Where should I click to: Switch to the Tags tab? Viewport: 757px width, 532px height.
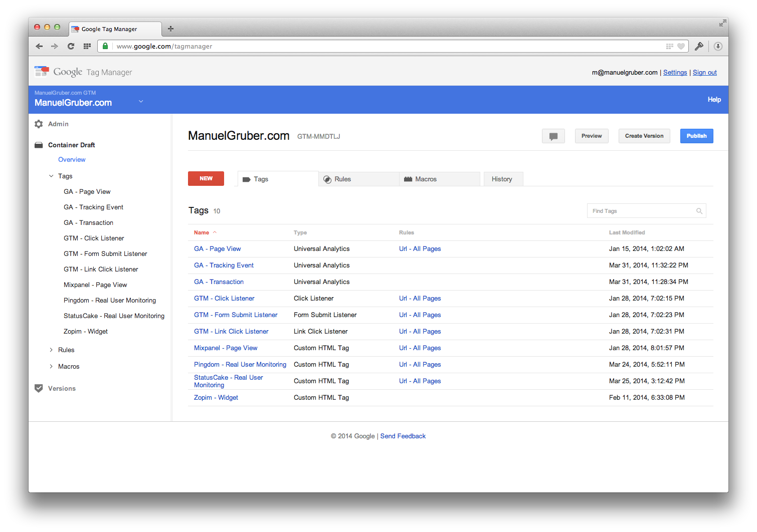coord(278,179)
